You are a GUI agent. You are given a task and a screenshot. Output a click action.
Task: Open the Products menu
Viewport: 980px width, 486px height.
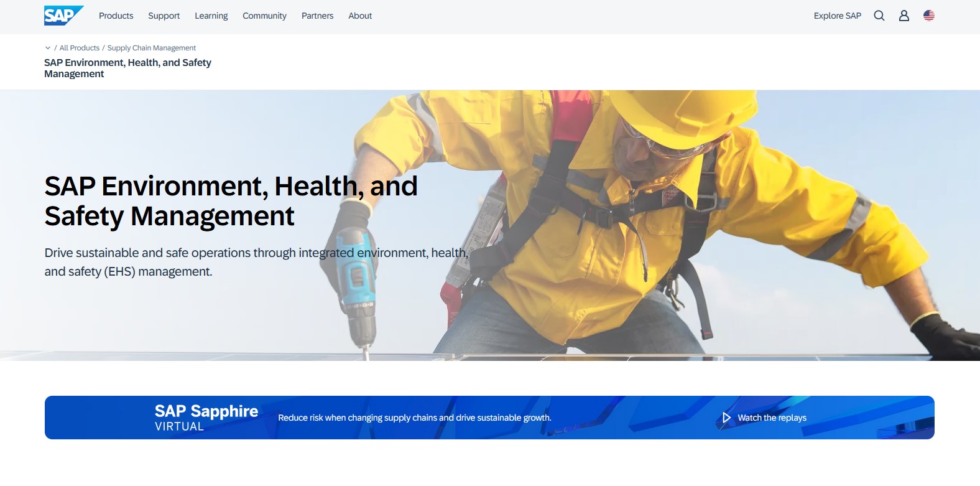pyautogui.click(x=116, y=16)
